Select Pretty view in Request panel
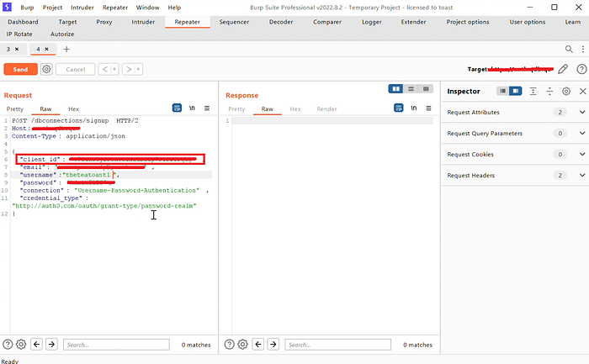The height and width of the screenshot is (364, 589). (x=15, y=109)
